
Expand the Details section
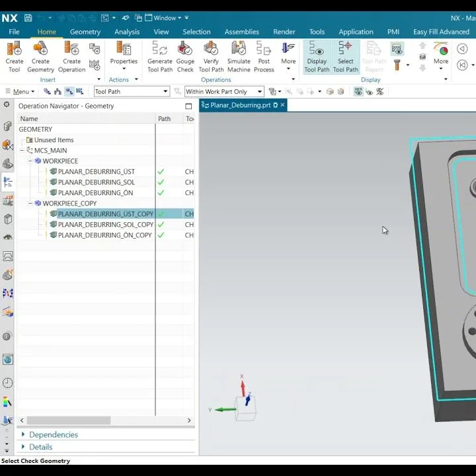tap(41, 447)
